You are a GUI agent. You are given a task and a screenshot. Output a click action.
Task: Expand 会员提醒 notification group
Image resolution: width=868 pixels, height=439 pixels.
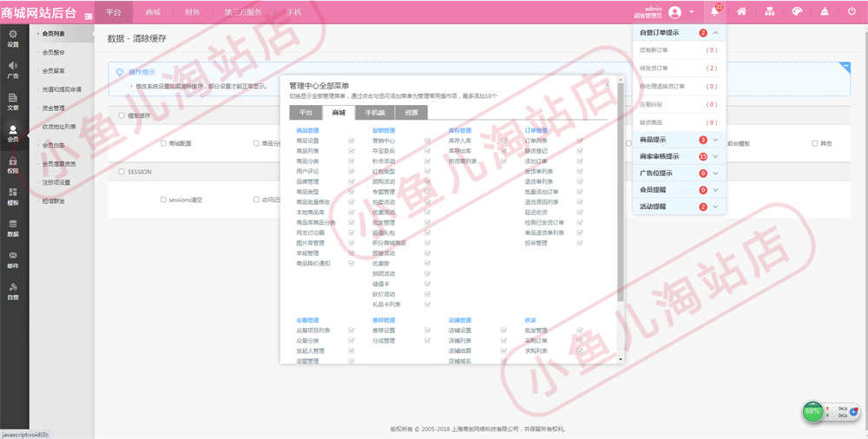pos(715,190)
